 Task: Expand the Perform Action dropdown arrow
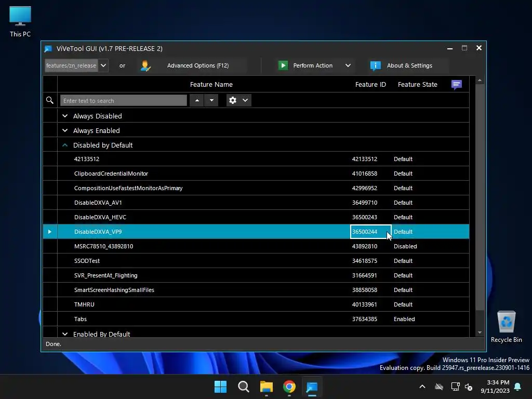[x=348, y=65]
